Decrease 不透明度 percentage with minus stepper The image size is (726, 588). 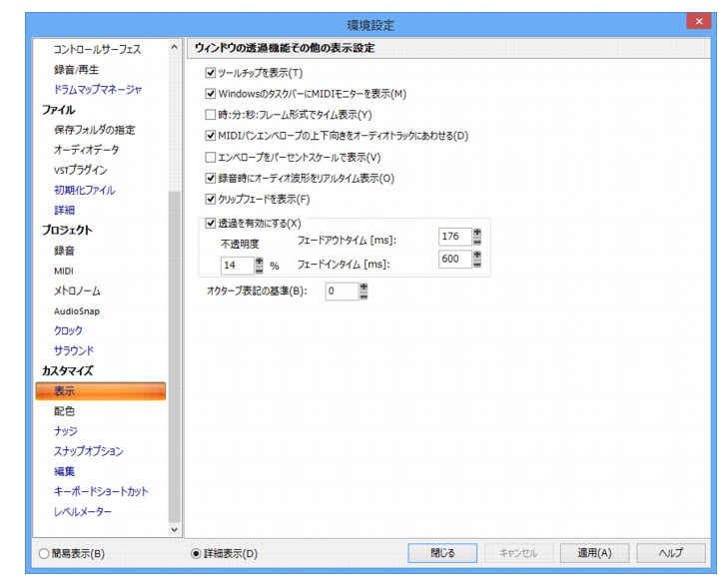[260, 270]
